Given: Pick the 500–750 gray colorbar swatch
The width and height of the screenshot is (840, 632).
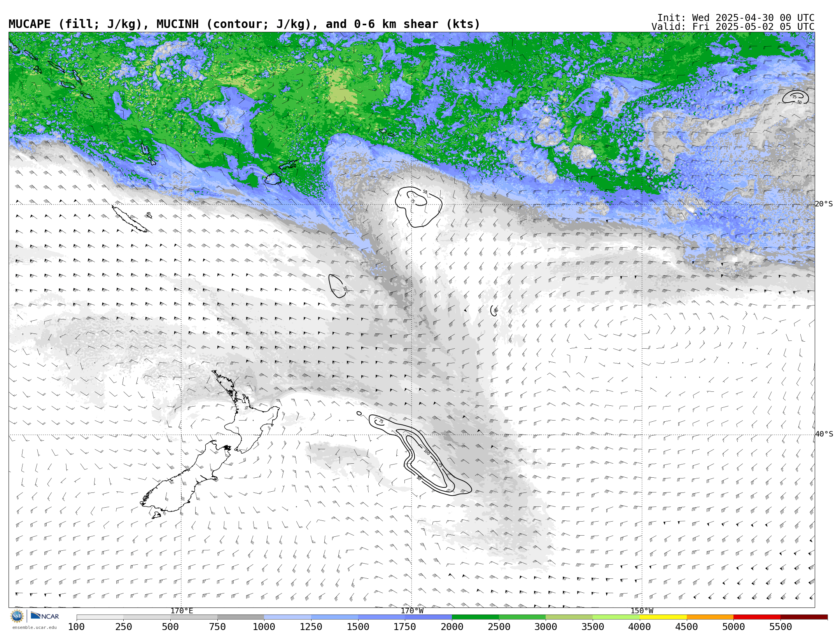Looking at the screenshot, I should click(194, 617).
